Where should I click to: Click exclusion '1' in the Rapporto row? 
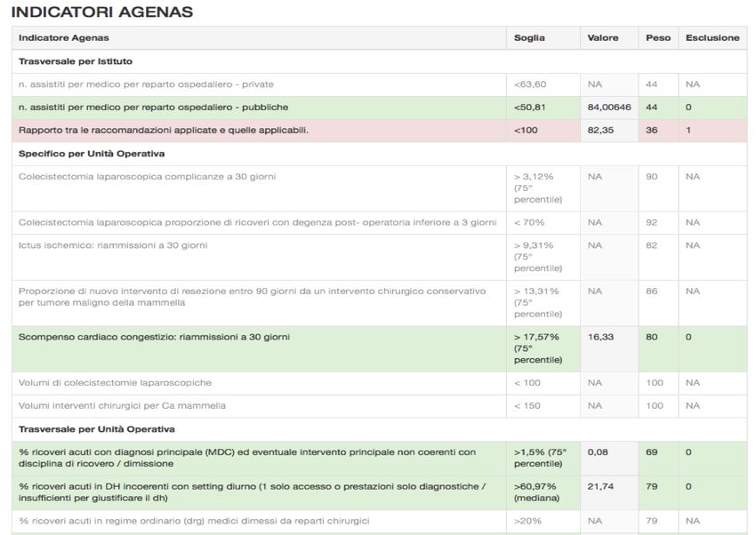pyautogui.click(x=688, y=131)
